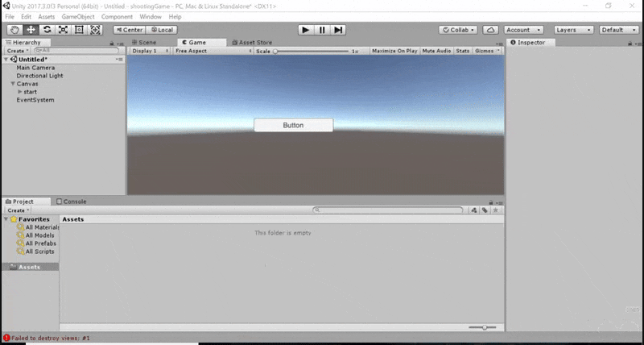Toggle Maximize On Play

click(x=394, y=51)
